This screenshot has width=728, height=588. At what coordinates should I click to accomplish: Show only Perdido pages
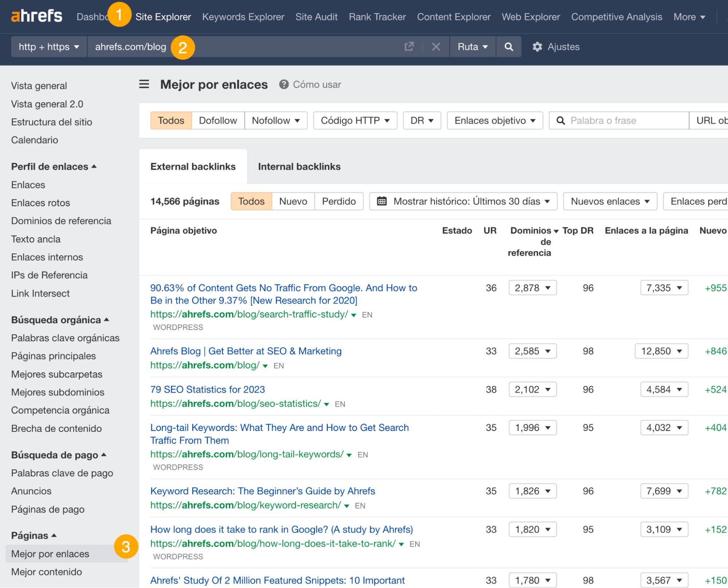tap(339, 201)
